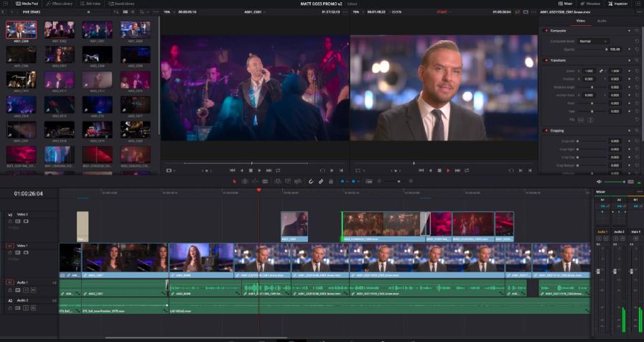The image size is (644, 342).
Task: Switch to the Audio inspector tab
Action: (x=602, y=21)
